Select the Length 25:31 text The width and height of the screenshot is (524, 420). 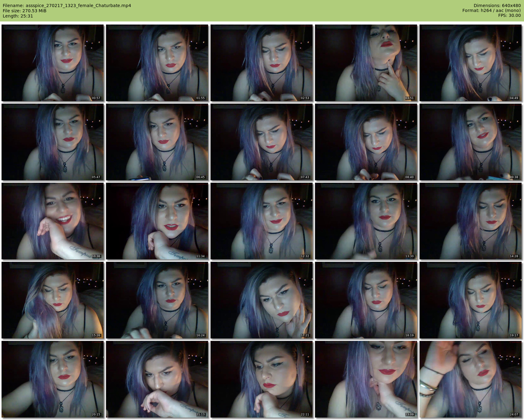[x=18, y=16]
